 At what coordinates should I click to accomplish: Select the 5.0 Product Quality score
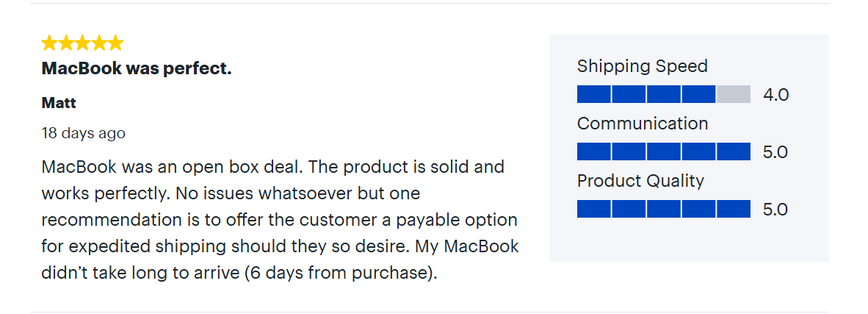point(775,210)
